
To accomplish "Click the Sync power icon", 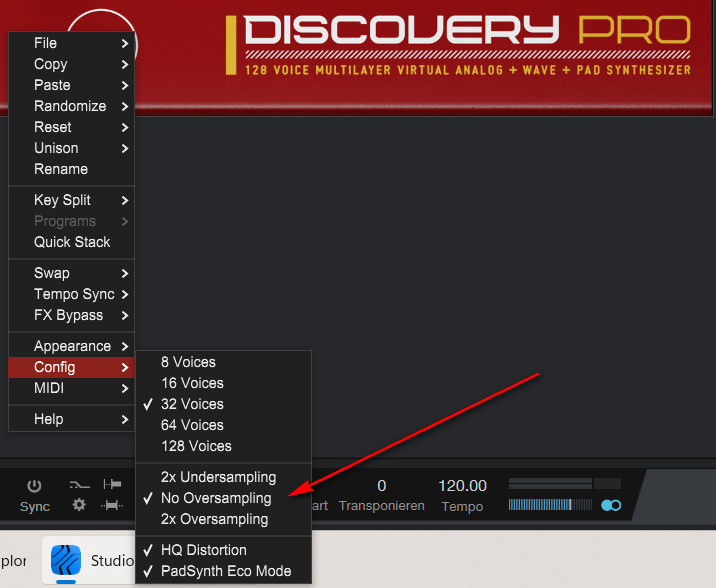I will [34, 486].
